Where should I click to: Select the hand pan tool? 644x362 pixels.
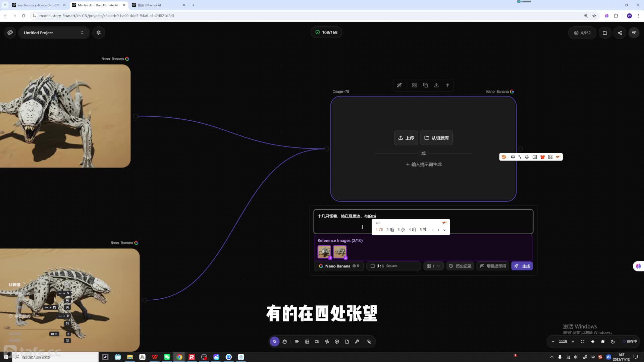(x=284, y=342)
